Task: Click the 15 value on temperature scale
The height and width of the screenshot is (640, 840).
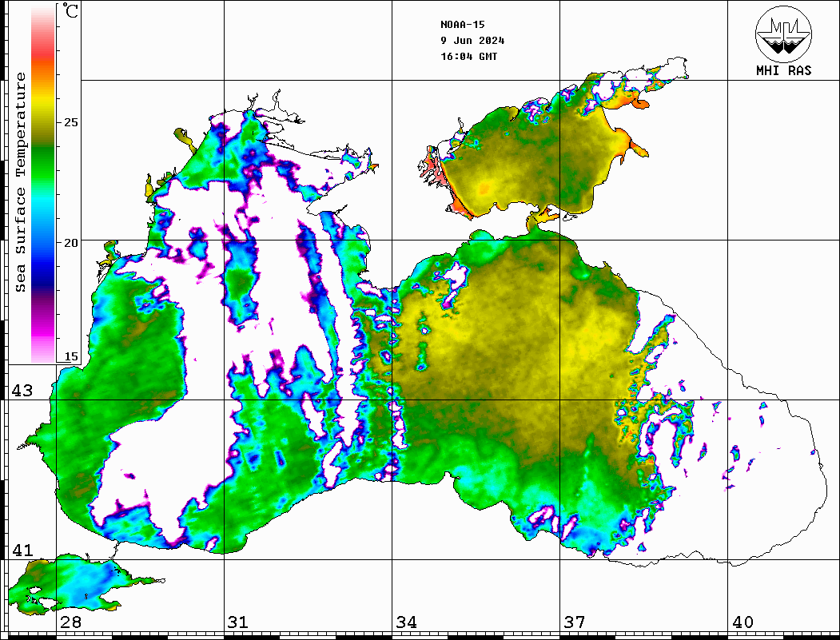Action: tap(70, 356)
